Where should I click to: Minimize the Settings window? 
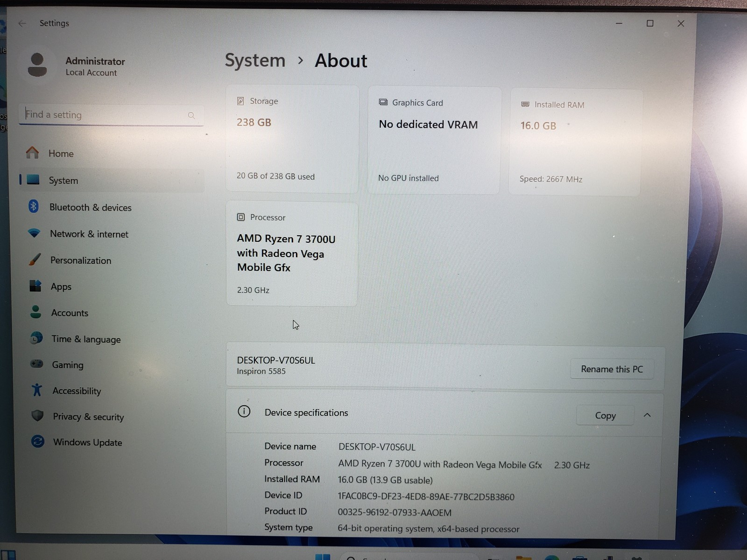(x=619, y=23)
